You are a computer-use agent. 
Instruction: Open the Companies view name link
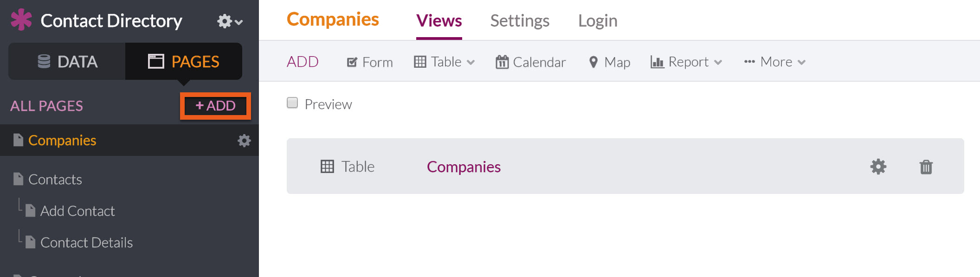pyautogui.click(x=464, y=167)
